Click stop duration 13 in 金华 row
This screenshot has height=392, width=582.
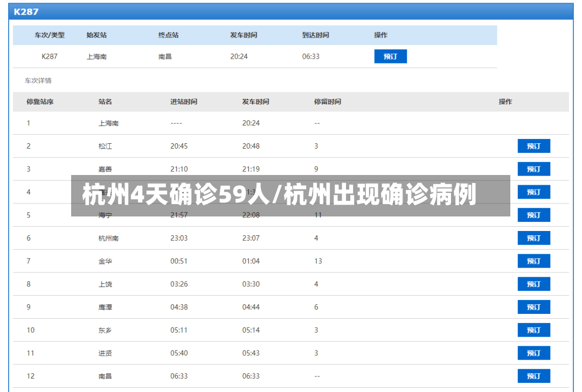(318, 261)
